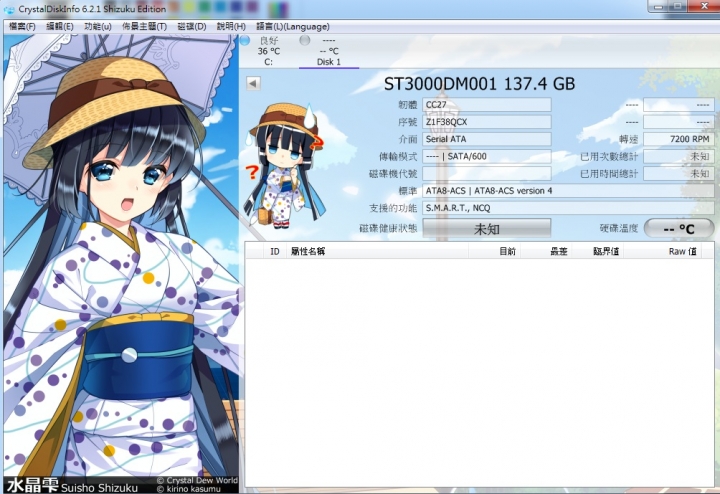Click the 已用時間總計 label

coord(609,174)
